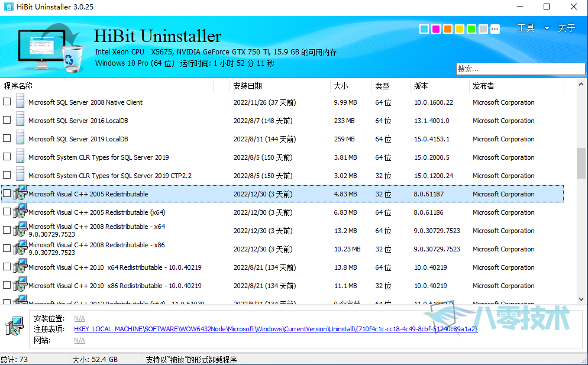
Task: Click icon of Microsoft SQL Server 2008 Native Client
Action: (20, 102)
